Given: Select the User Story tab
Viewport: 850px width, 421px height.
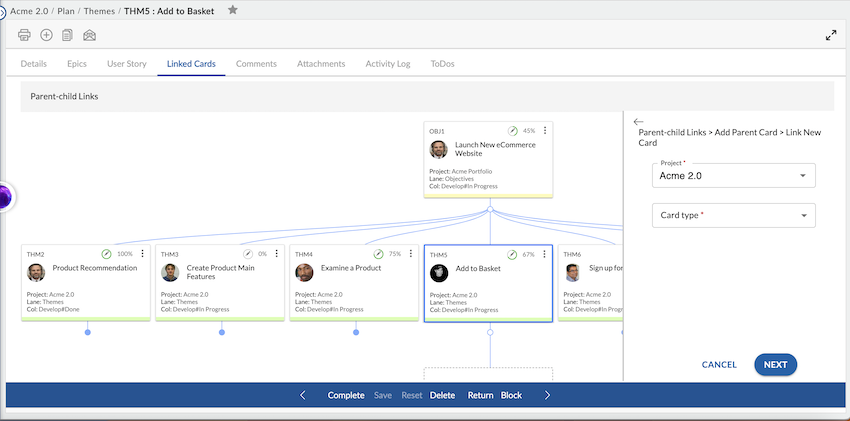Looking at the screenshot, I should tap(127, 64).
